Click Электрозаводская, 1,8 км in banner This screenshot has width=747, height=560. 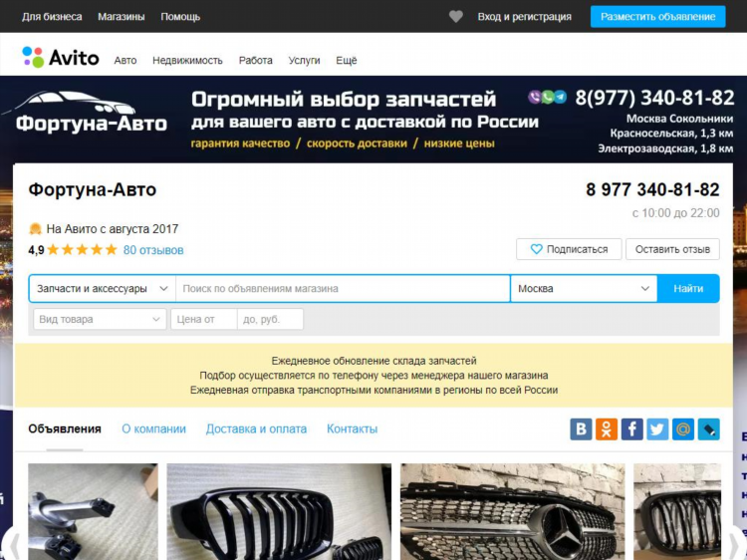665,148
